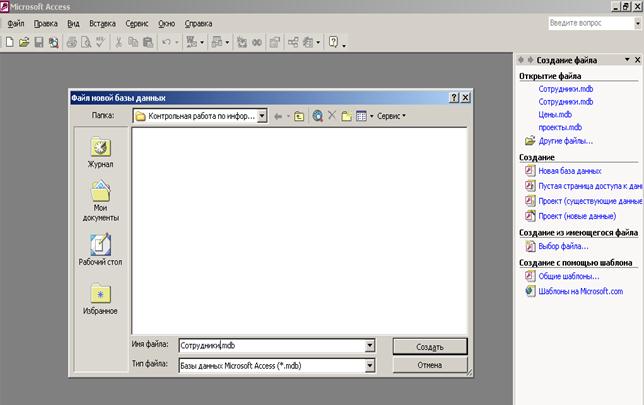This screenshot has height=405, width=644.
Task: Open the Избранное (Favorites) location
Action: pyautogui.click(x=100, y=299)
